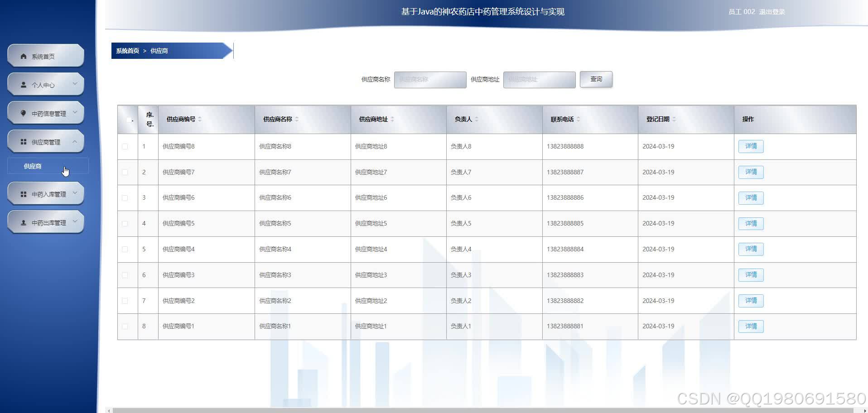Open the 中药出库管理 sidebar menu
This screenshot has height=413, width=868.
coord(46,222)
